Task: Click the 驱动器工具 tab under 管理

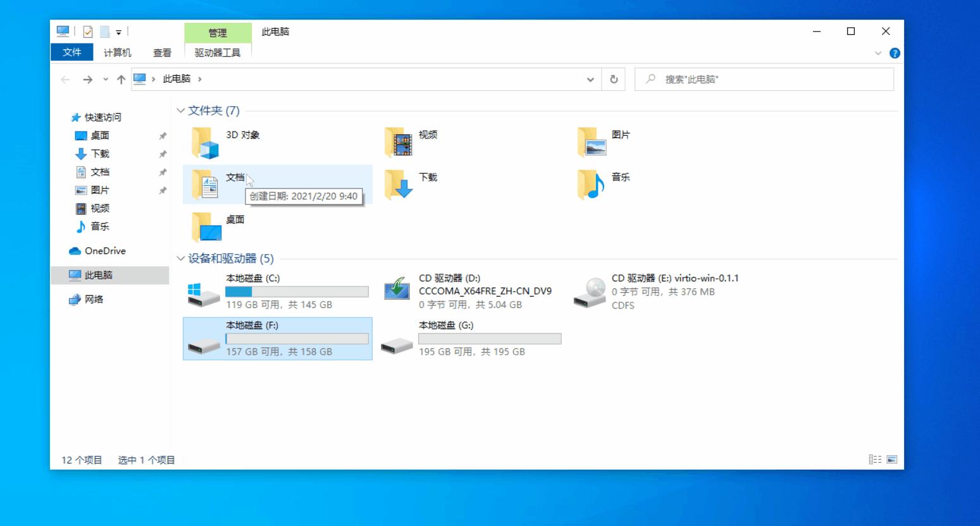Action: pyautogui.click(x=218, y=52)
